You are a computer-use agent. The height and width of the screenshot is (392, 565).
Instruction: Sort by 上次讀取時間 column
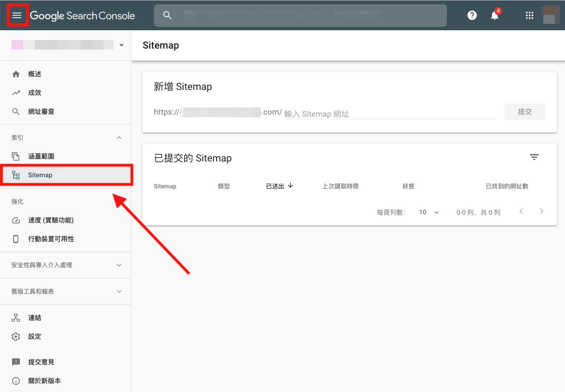pos(340,186)
